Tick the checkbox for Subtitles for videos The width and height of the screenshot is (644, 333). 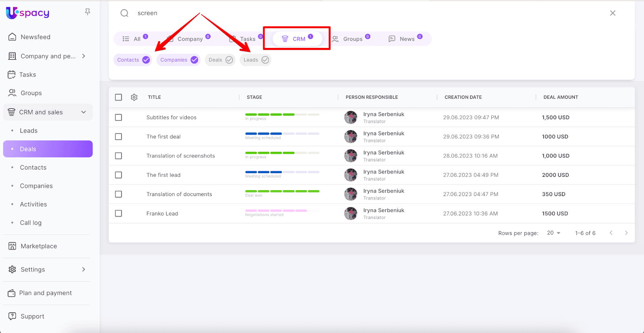[x=118, y=118]
